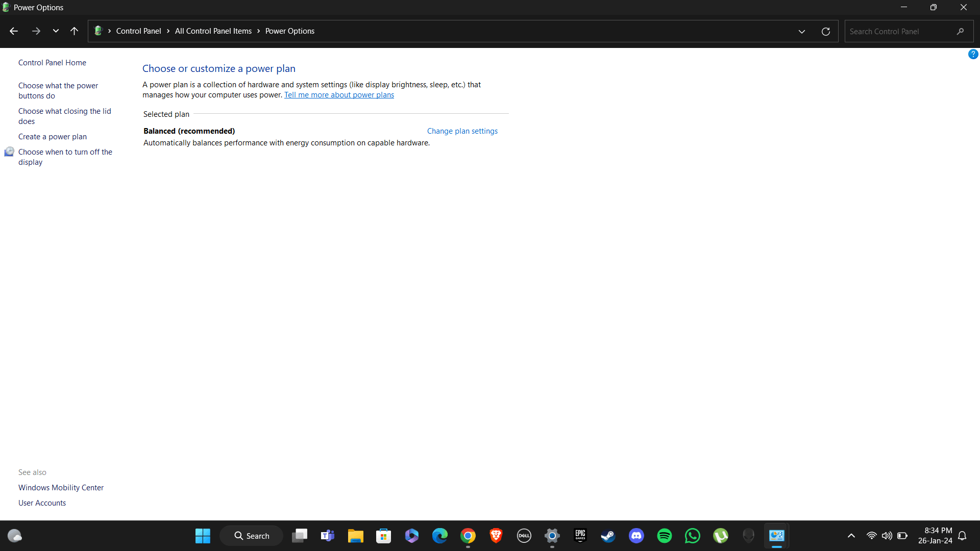Open Steam from the taskbar

pos(608,536)
